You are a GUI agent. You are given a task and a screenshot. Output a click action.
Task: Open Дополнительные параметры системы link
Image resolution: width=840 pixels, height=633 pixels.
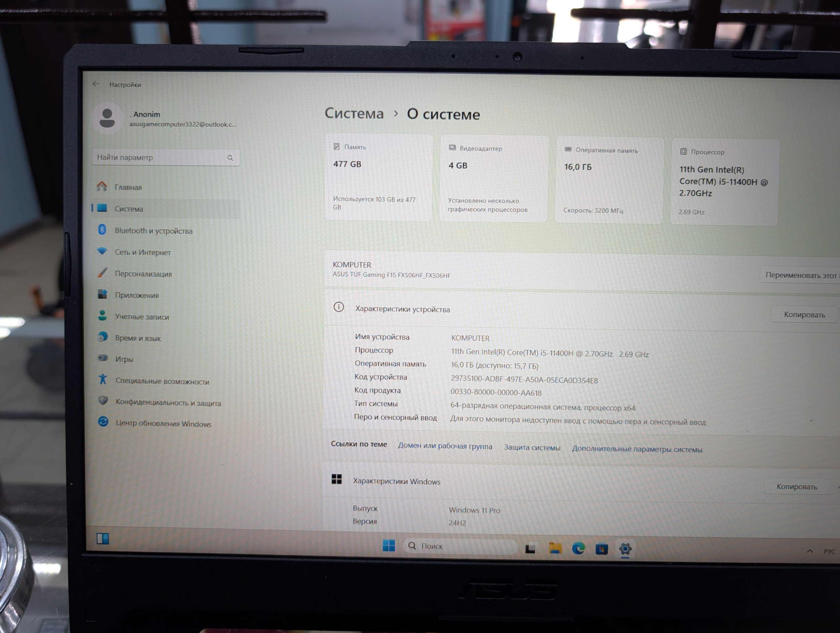point(637,449)
